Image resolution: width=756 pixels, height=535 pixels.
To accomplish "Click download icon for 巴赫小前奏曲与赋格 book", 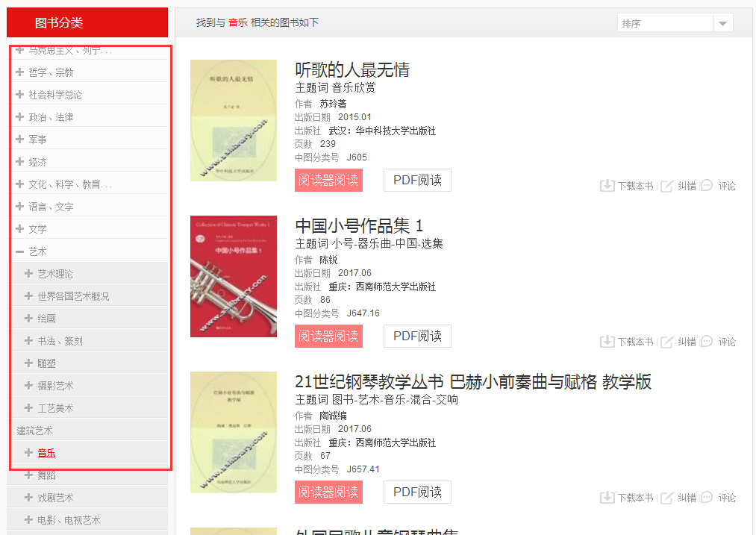I will (x=607, y=498).
